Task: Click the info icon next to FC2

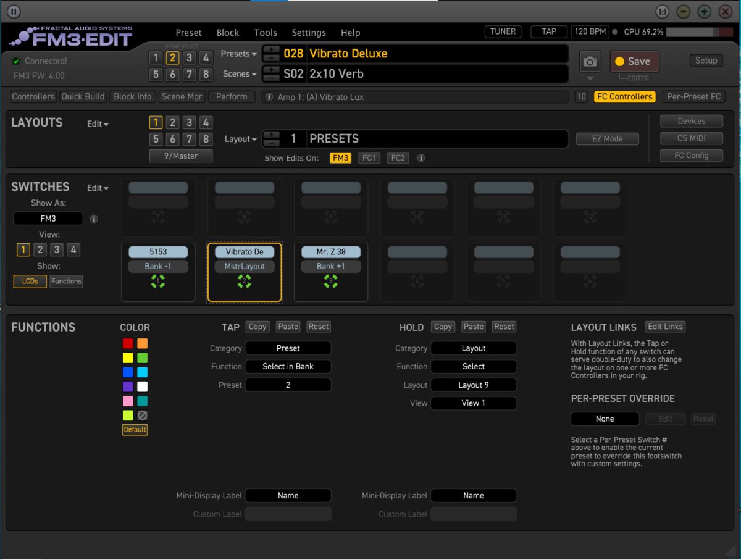Action: point(421,158)
